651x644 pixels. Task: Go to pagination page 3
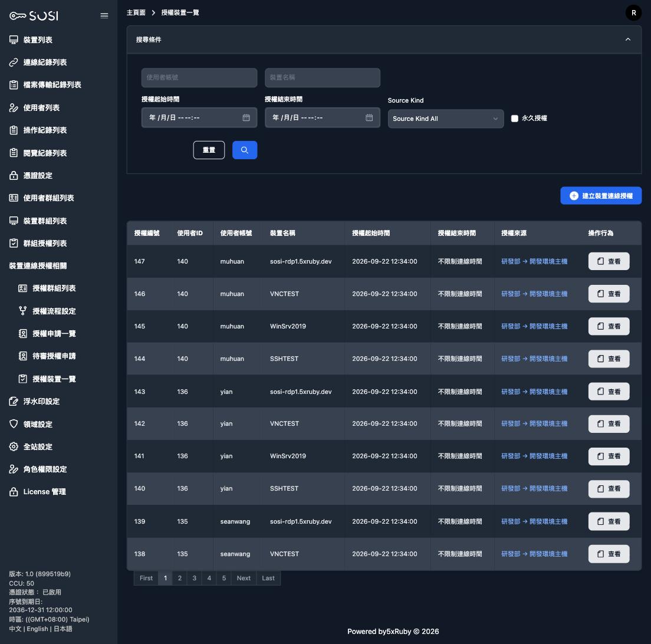(x=195, y=578)
